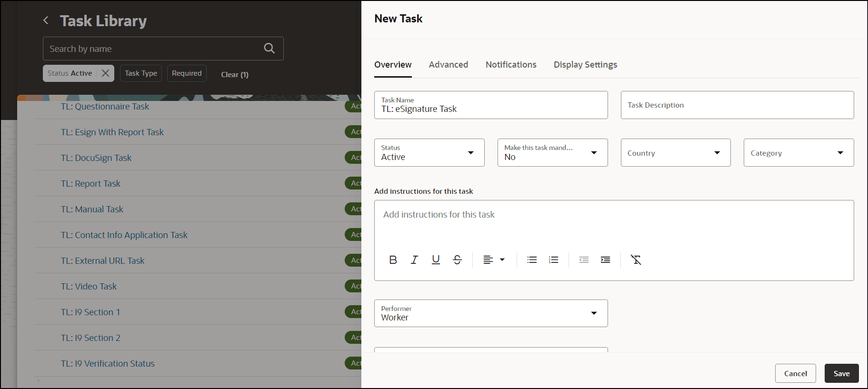Screen dimensions: 868x389
Task: Apply underline formatting
Action: [x=436, y=260]
